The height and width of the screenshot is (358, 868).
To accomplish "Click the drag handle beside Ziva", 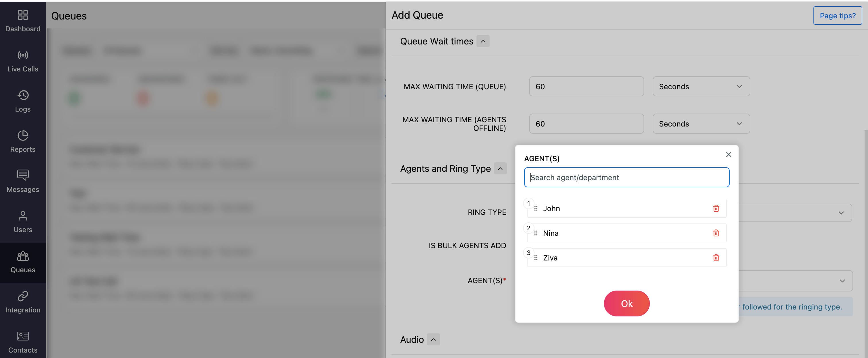I will [536, 258].
